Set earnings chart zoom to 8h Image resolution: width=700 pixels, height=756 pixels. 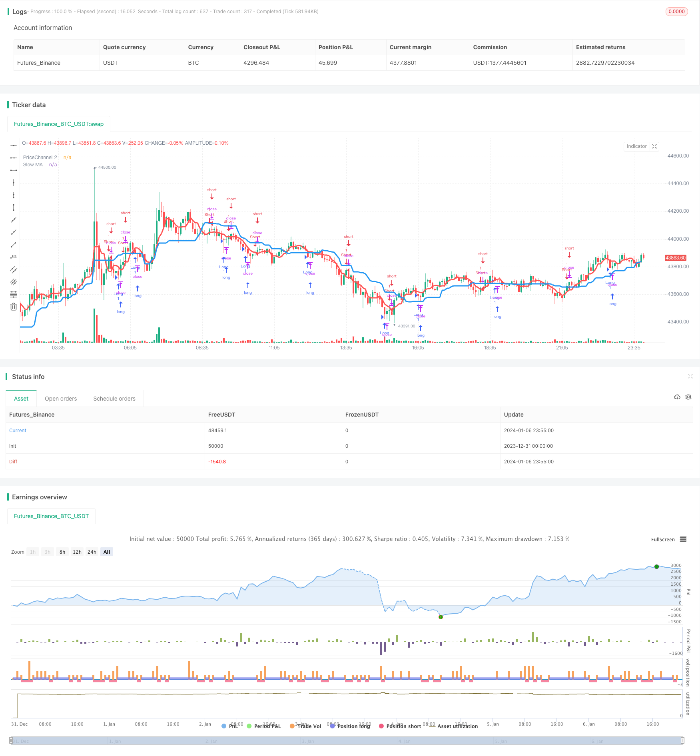[62, 552]
